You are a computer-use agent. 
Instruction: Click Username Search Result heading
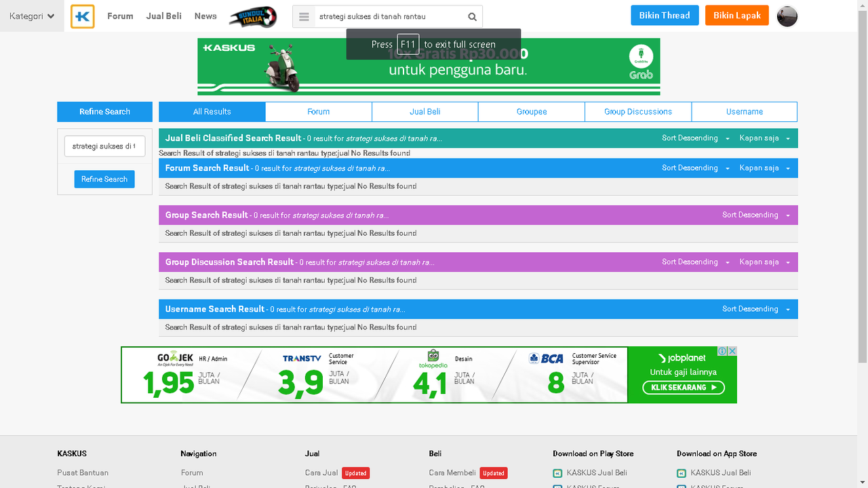click(x=215, y=309)
